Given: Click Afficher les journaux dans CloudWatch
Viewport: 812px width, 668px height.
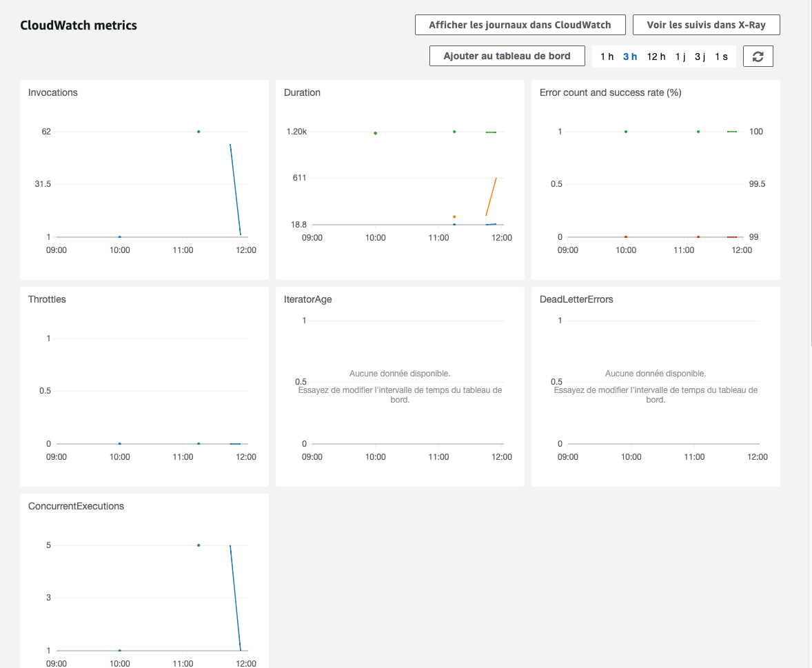Looking at the screenshot, I should 520,24.
